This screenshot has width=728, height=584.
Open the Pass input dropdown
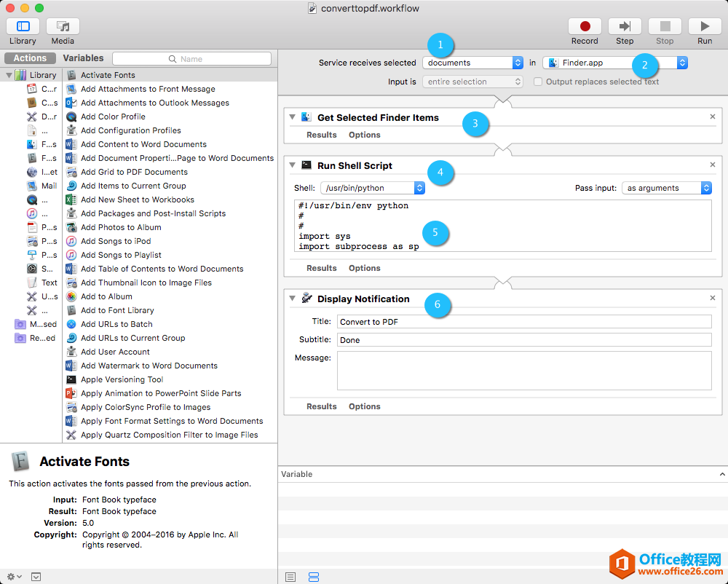point(666,188)
